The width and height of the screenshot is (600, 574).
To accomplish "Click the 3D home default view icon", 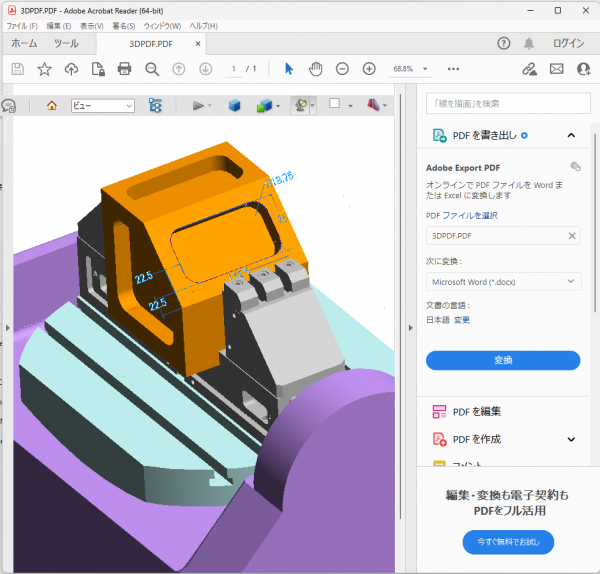I will tap(51, 105).
